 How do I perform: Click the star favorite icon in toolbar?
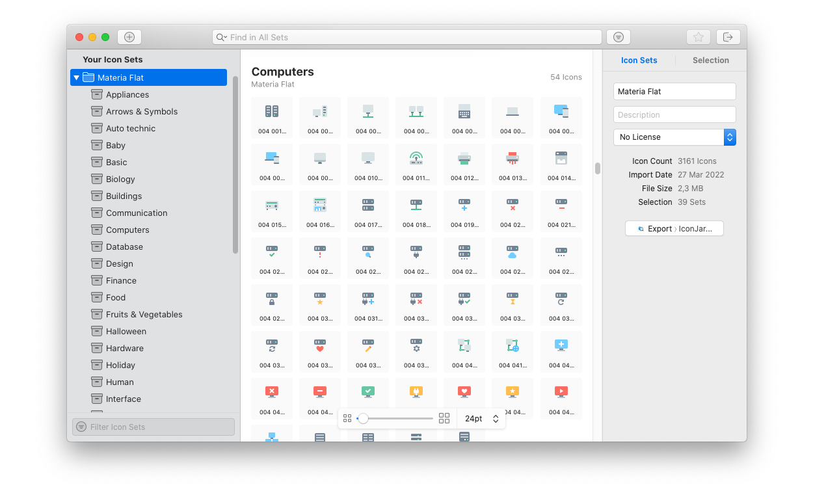pos(699,37)
